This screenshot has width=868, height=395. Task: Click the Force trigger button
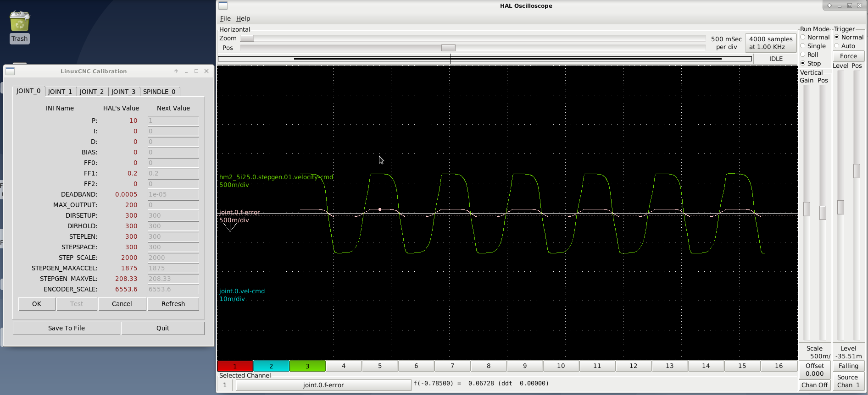click(x=848, y=56)
